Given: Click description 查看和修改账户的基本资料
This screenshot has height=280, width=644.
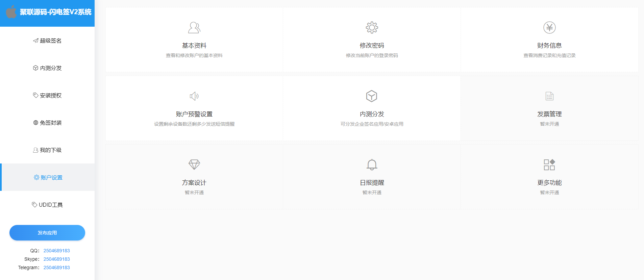Looking at the screenshot, I should click(x=194, y=55).
